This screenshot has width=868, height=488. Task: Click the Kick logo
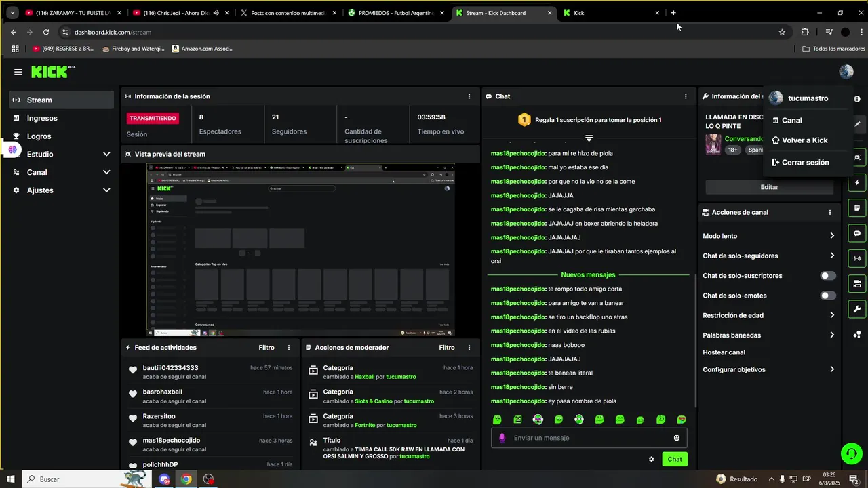point(53,72)
